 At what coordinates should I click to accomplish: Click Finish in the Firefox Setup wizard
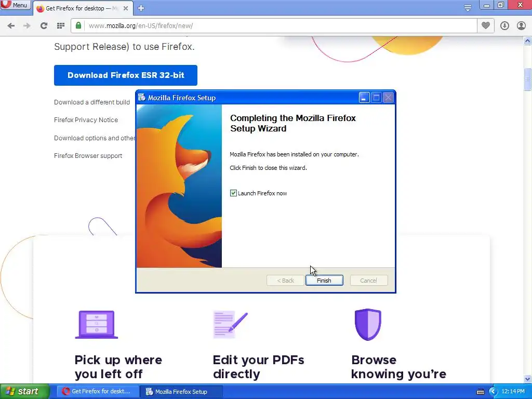point(324,281)
